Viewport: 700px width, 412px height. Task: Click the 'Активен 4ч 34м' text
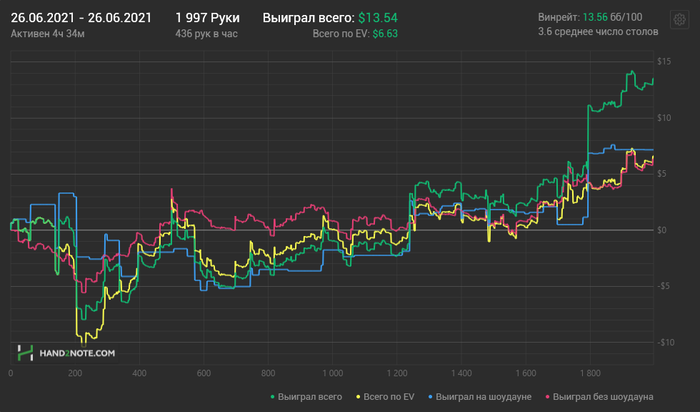click(48, 34)
